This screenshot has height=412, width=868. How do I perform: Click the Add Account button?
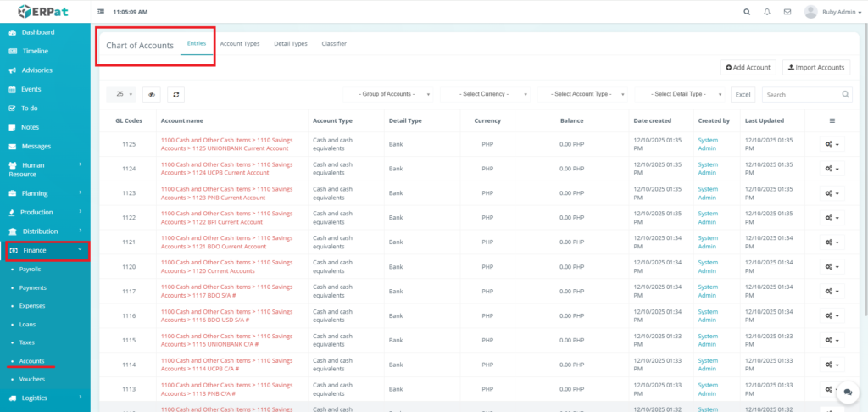748,67
